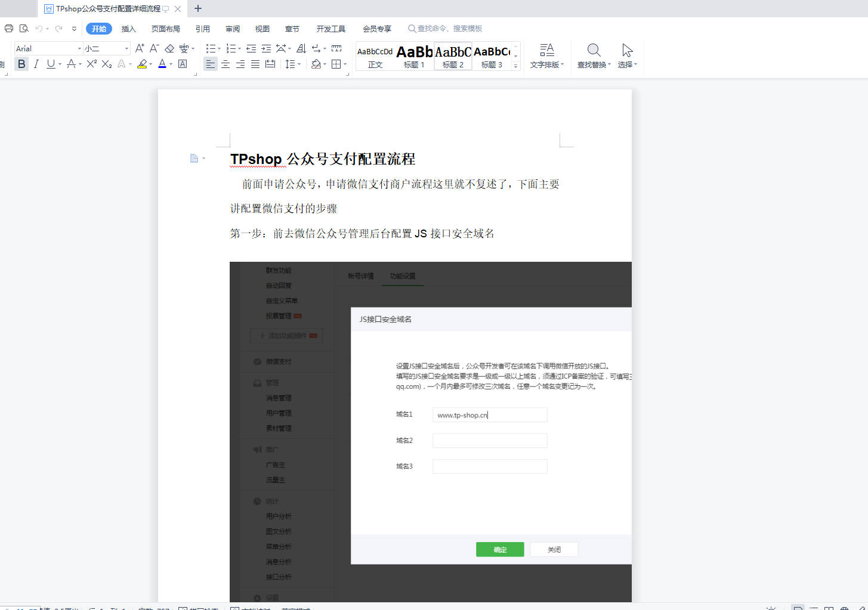The height and width of the screenshot is (610, 868).
Task: Open the phonetic guide (wén) tool
Action: [x=184, y=48]
